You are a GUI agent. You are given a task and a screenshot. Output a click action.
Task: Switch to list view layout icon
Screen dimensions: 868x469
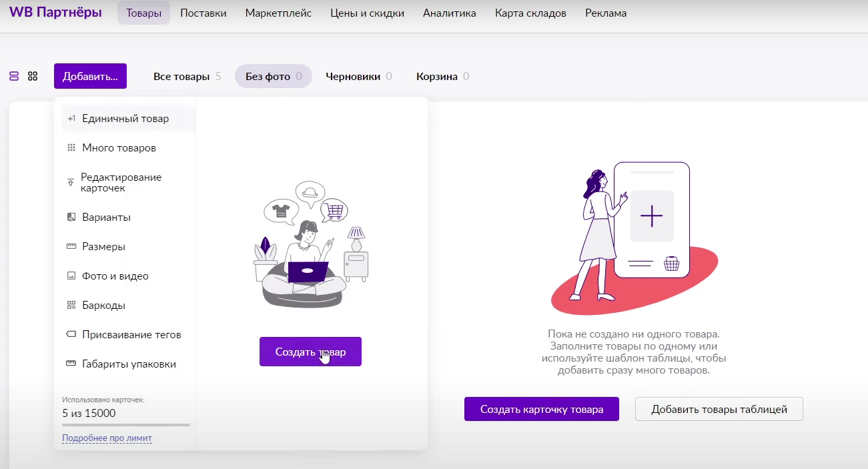14,76
